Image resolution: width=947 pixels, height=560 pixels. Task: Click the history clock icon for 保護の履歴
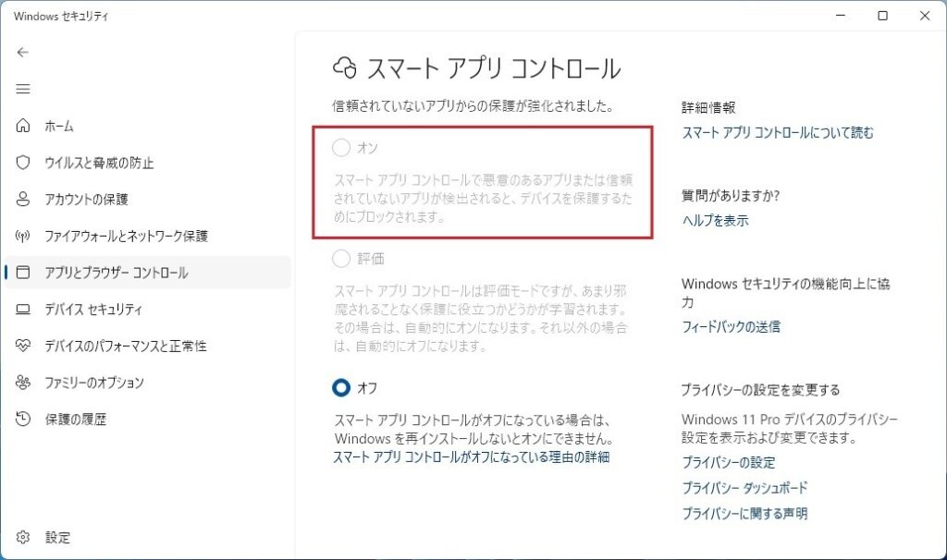(x=23, y=419)
